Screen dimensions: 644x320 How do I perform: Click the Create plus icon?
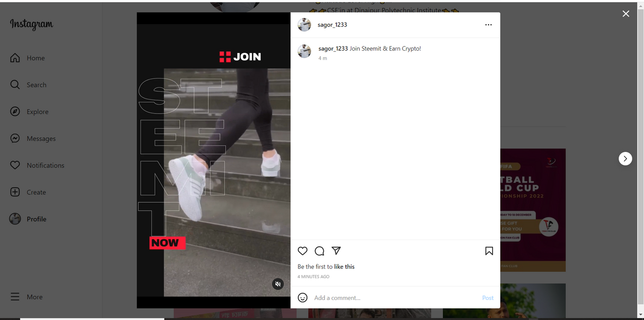15,192
